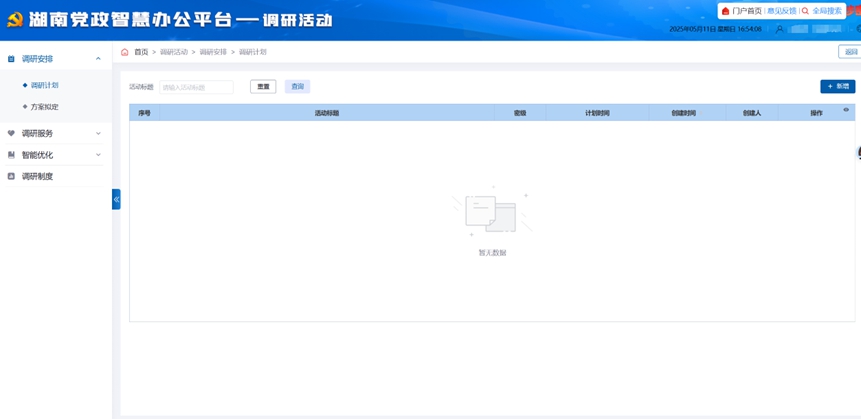Click the party emblem logo icon

pyautogui.click(x=14, y=19)
